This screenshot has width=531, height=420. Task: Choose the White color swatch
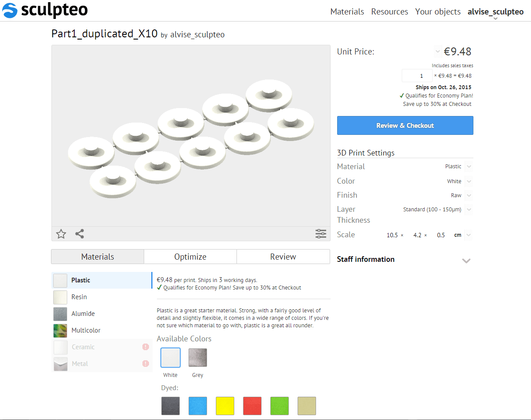click(x=171, y=358)
